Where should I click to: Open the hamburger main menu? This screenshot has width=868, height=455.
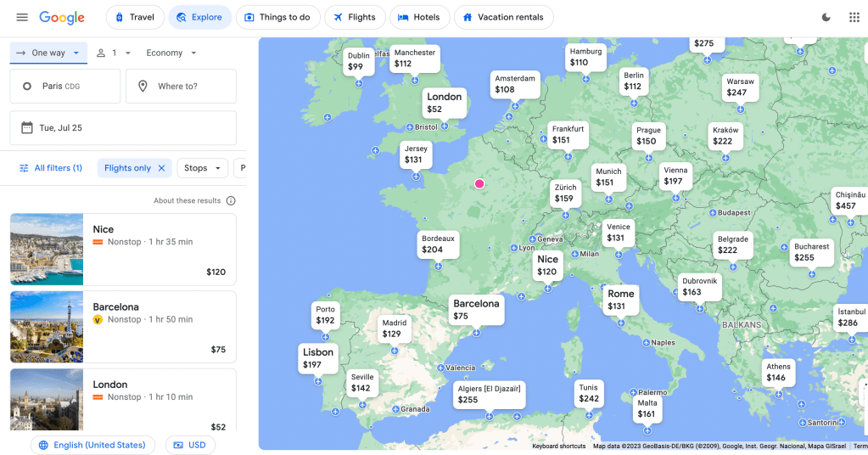pyautogui.click(x=22, y=17)
